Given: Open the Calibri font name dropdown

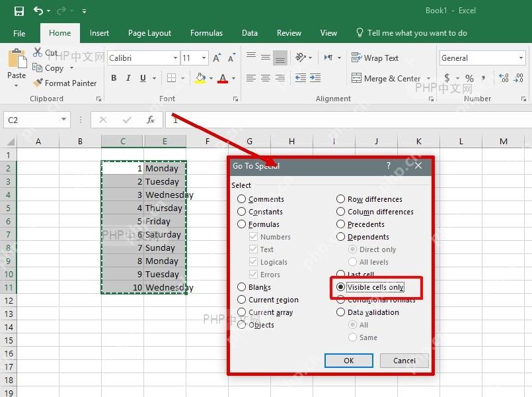Looking at the screenshot, I should click(x=175, y=58).
